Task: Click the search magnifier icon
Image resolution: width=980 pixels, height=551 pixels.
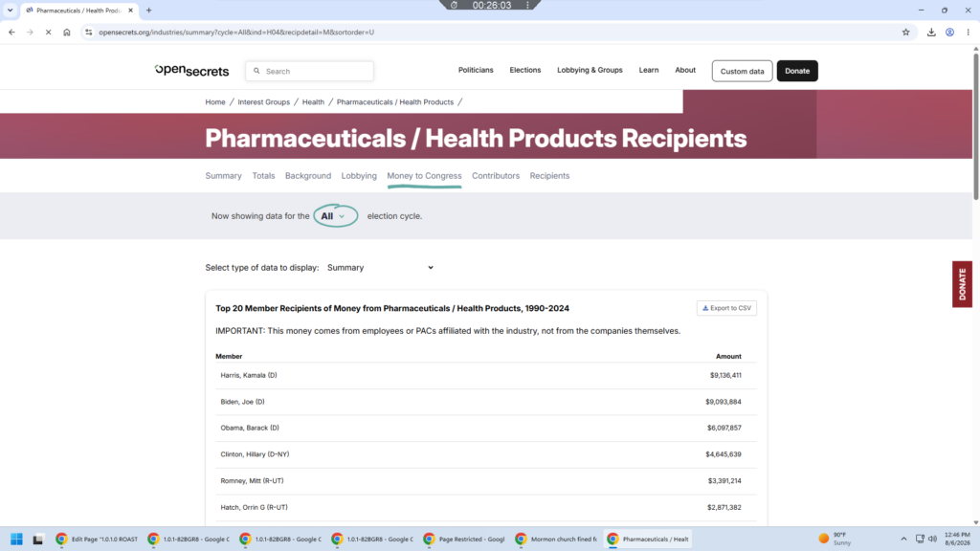Action: click(256, 71)
